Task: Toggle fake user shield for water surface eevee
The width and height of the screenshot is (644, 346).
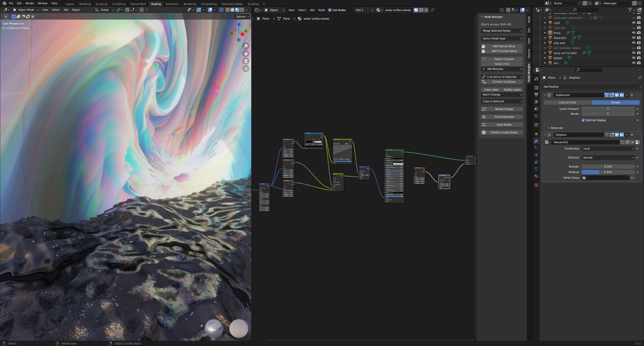Action: [416, 10]
